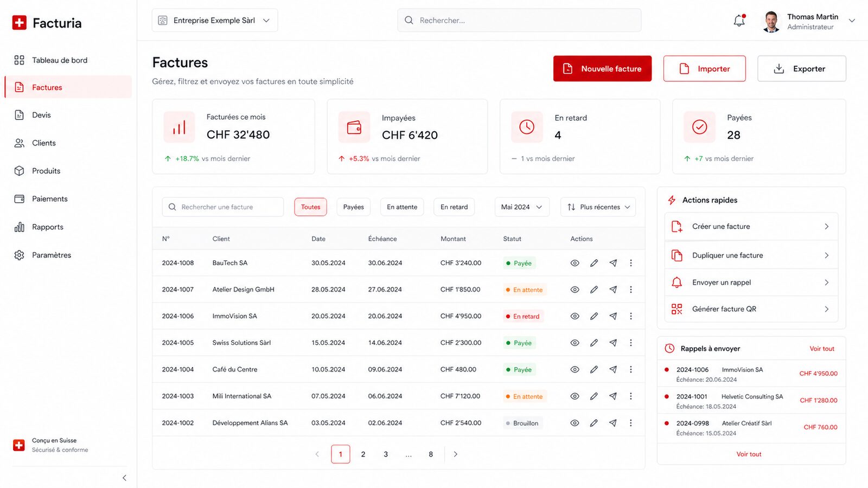Select page 3 in the pagination
This screenshot has height=488, width=868.
point(386,454)
